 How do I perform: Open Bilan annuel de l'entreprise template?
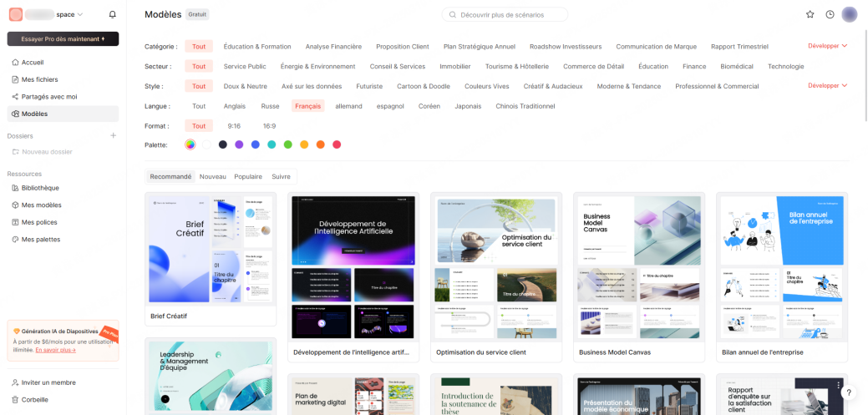tap(782, 276)
